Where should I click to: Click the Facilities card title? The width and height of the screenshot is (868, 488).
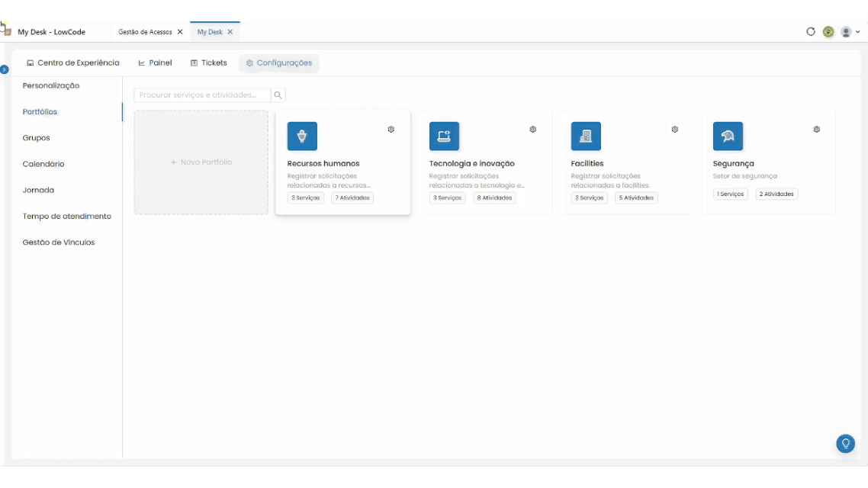tap(587, 164)
